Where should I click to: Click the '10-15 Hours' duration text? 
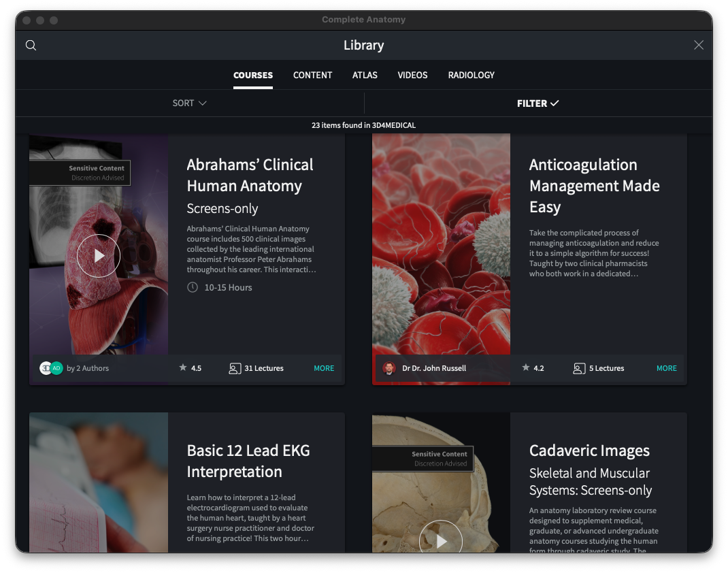(228, 287)
